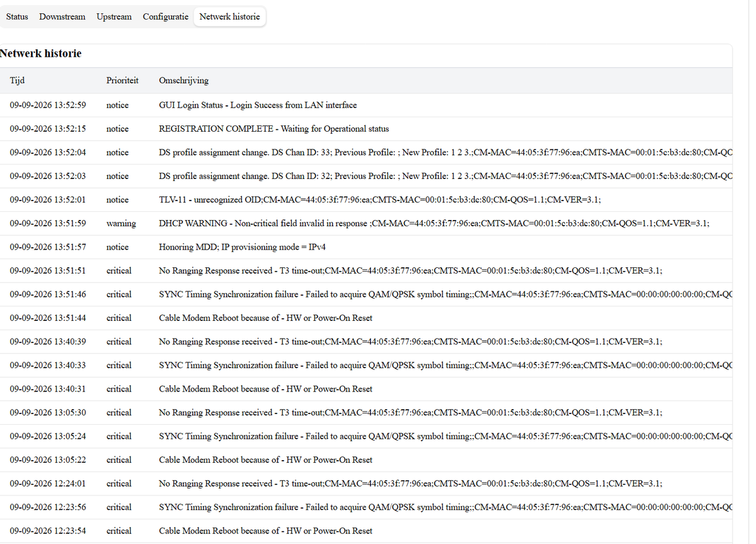Open the Configuratie tab
Viewport: 756px width, 544px height.
(x=166, y=17)
